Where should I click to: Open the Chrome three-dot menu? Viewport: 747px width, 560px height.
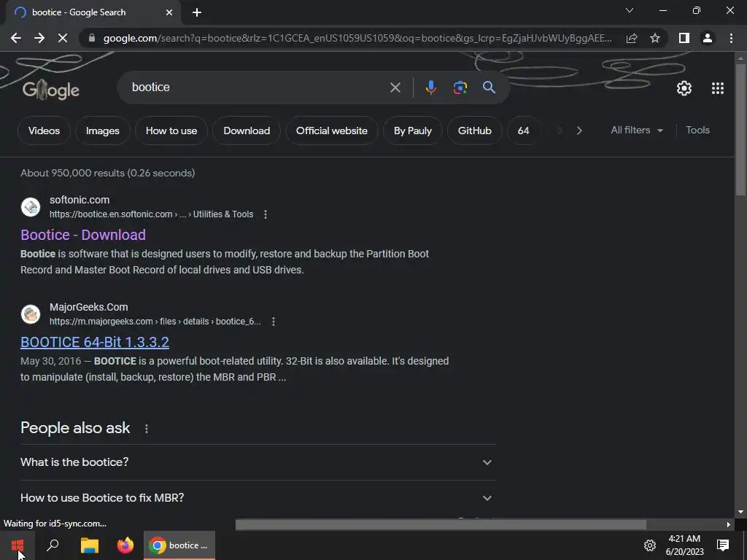point(731,38)
